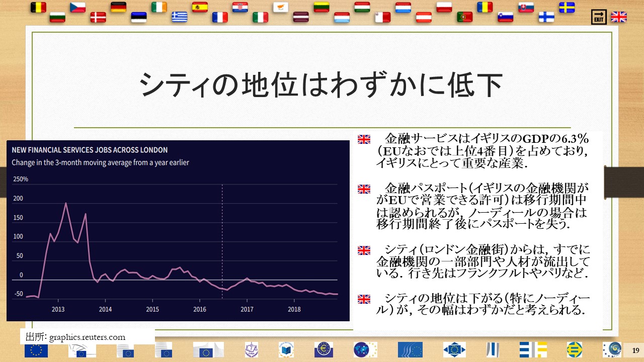Select the Slovakia flag icon
Viewport: 644px width, 362px height.
point(526,7)
